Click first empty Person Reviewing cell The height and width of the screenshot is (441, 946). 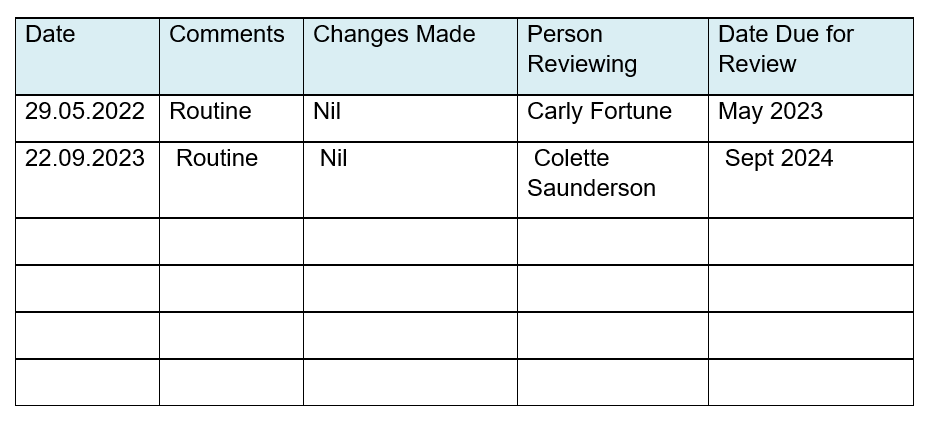coord(612,241)
